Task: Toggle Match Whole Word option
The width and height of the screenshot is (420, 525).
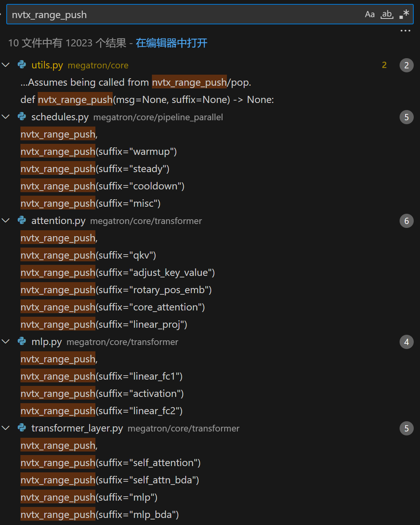Action: [x=387, y=15]
